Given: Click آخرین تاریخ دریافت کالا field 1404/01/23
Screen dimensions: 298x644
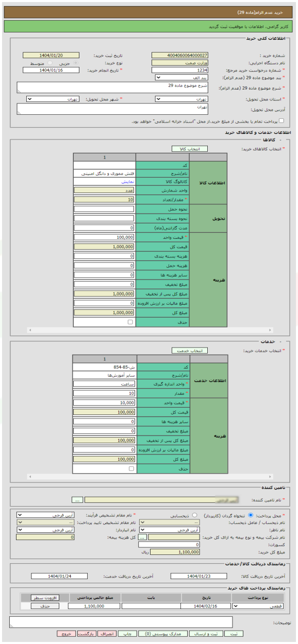Looking at the screenshot, I should click(198, 577).
